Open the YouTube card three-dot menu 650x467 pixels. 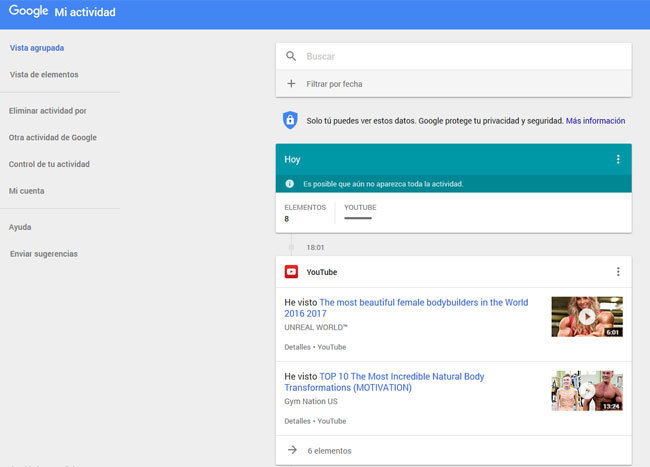coord(618,272)
